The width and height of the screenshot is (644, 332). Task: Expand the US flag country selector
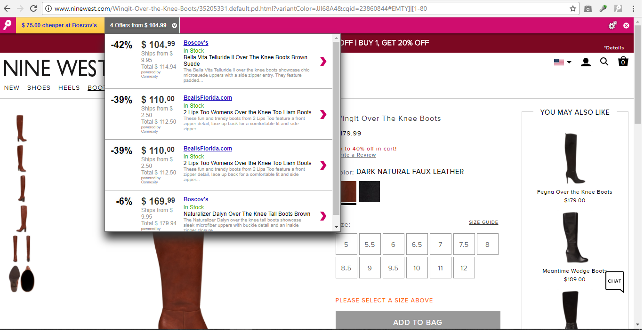pos(563,62)
